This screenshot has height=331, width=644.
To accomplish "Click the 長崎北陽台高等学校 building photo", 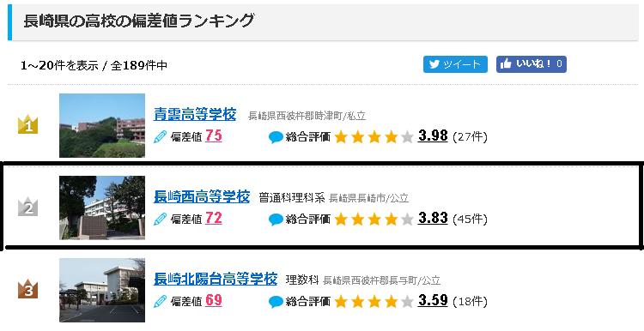I will click(102, 290).
